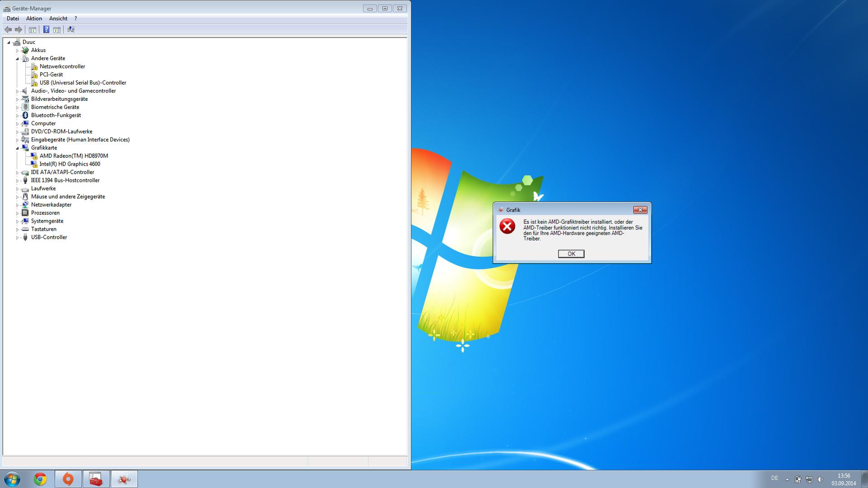The image size is (868, 488).
Task: Click the properties pane toolbar icon
Action: 57,29
